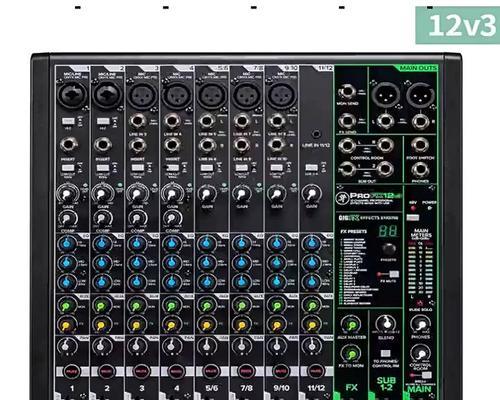Image resolution: width=500 pixels, height=400 pixels.
Task: Click the LINE IN 11/12 mini jack
Action: tap(316, 134)
